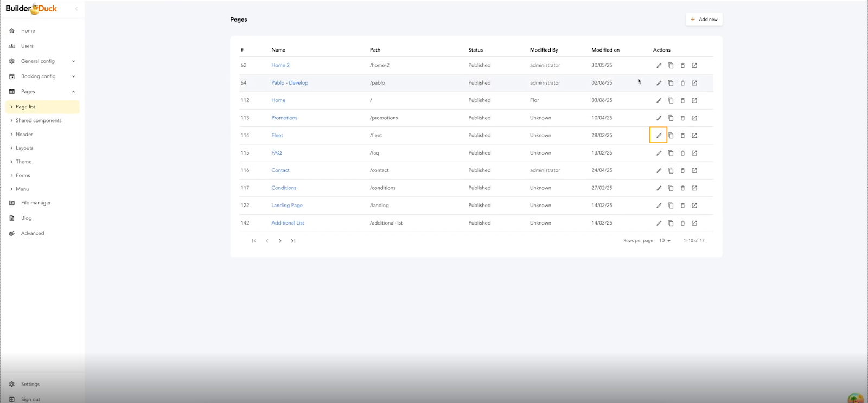Open Pablo - Develop page externally
This screenshot has height=403, width=868.
coord(694,83)
